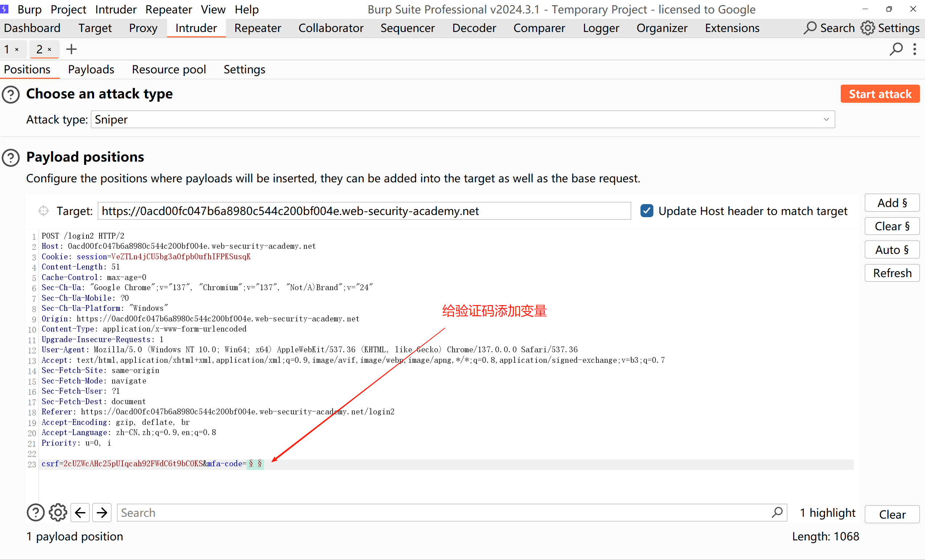Close Intruder tab 1
925x560 pixels.
click(17, 49)
